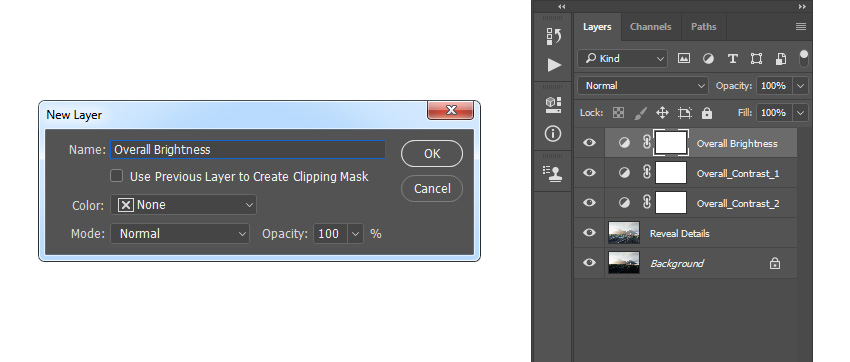Hide the Reveal Details layer
This screenshot has width=850, height=362.
[x=589, y=233]
